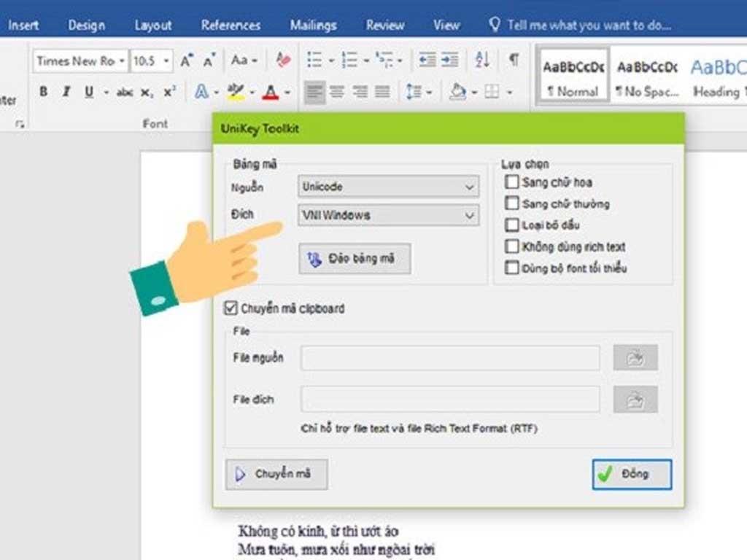
Task: Open line and paragraph spacing
Action: pyautogui.click(x=413, y=91)
